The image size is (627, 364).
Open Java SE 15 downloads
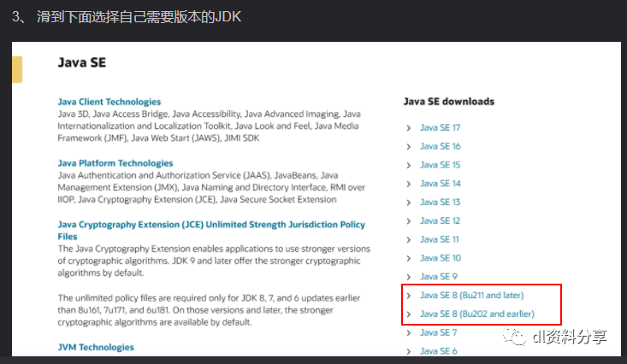440,165
